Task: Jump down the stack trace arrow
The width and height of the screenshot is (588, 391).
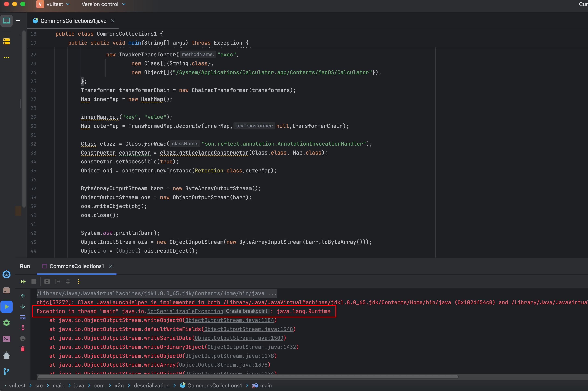Action: (23, 307)
